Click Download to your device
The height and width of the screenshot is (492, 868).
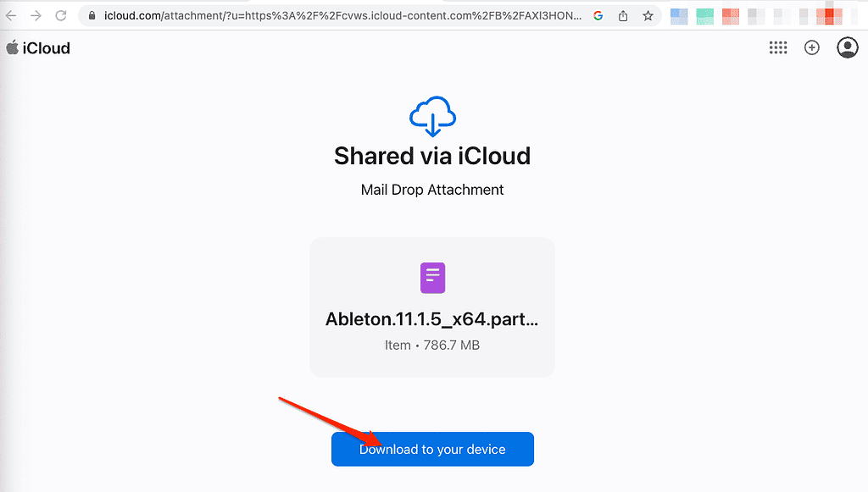pyautogui.click(x=432, y=449)
